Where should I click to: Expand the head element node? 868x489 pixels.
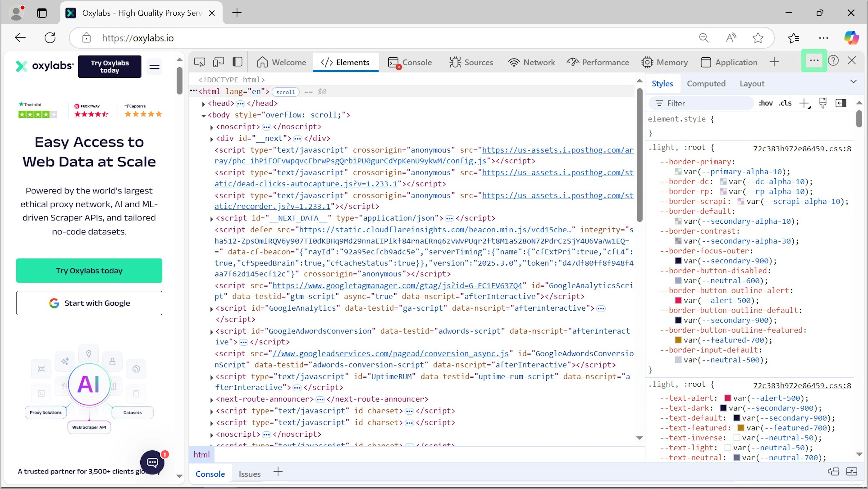tap(203, 104)
